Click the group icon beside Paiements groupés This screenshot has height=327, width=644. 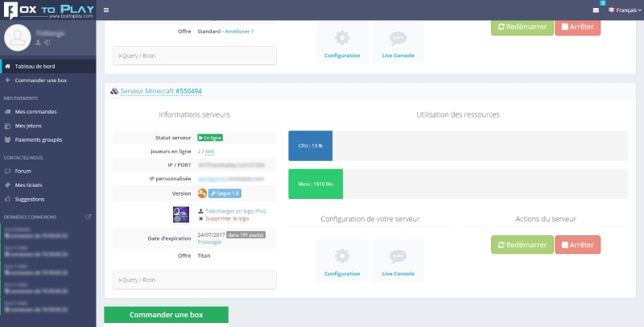[7, 139]
